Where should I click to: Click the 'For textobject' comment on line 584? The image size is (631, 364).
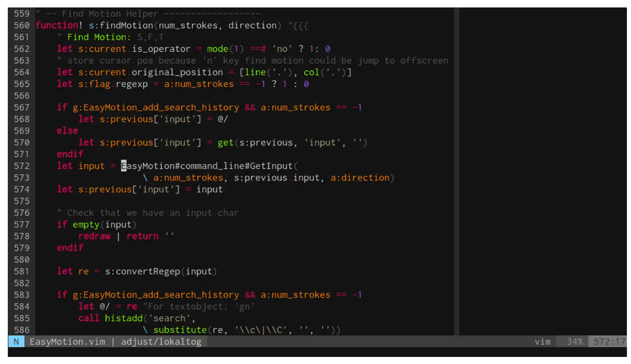(199, 307)
